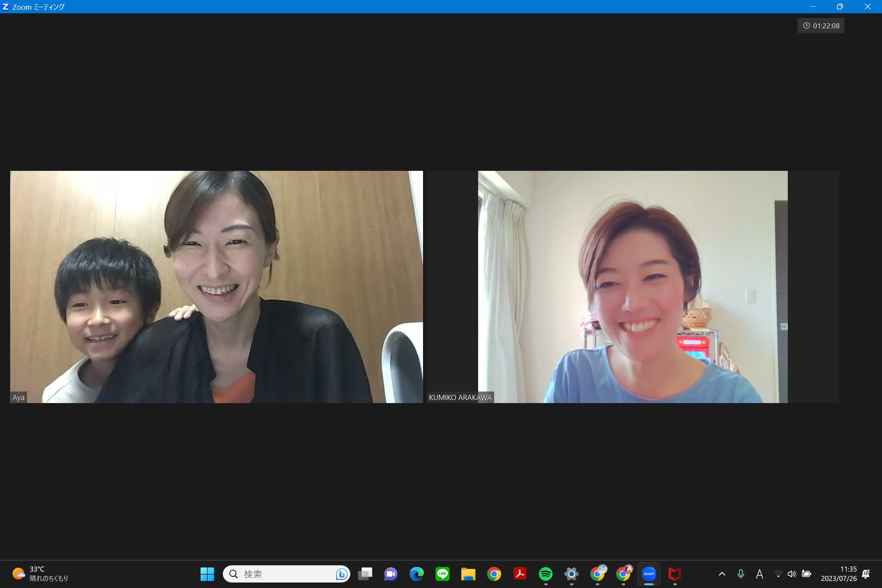Click the taskbar search box
882x588 pixels.
(286, 574)
